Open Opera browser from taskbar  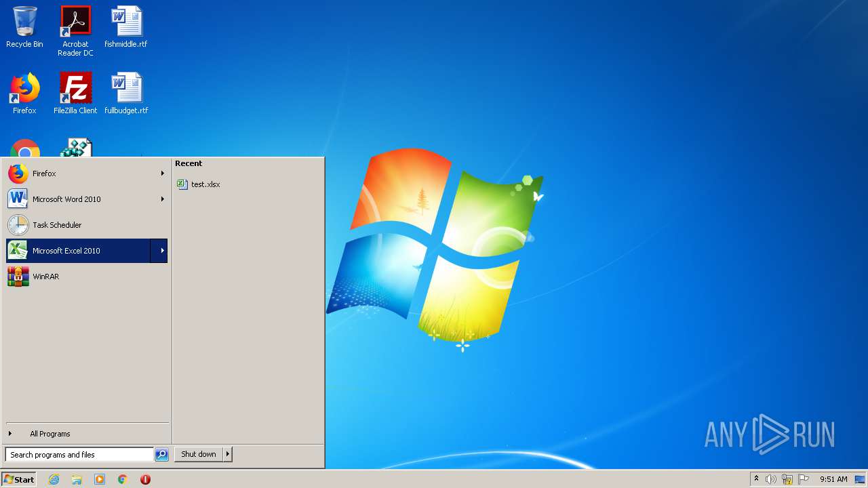(x=145, y=479)
